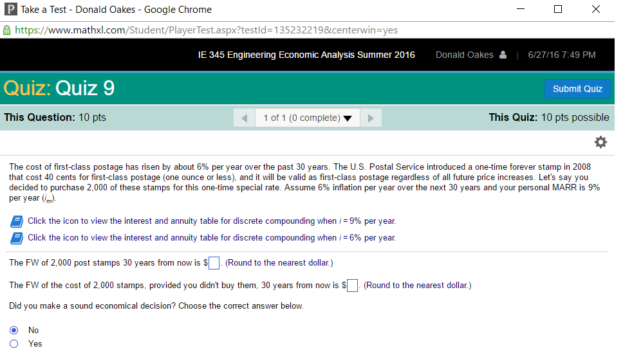Go to the next question arrow
Screen dimensions: 632x364
click(371, 118)
